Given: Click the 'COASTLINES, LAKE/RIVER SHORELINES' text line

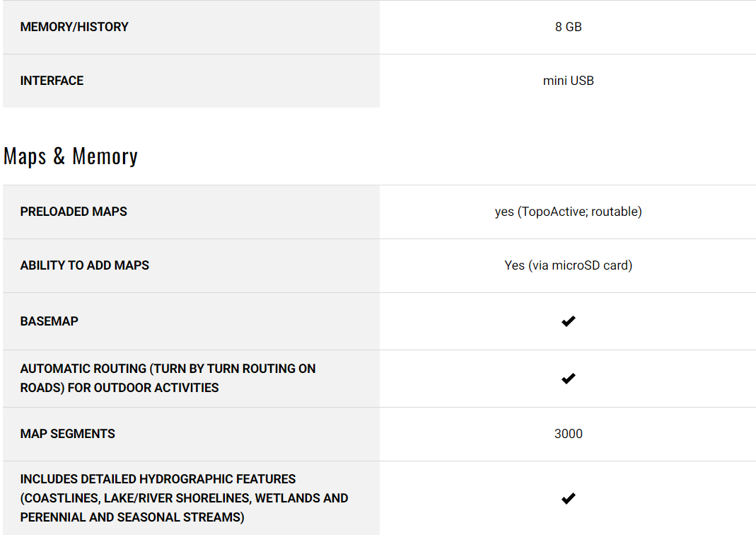Looking at the screenshot, I should point(184,498).
